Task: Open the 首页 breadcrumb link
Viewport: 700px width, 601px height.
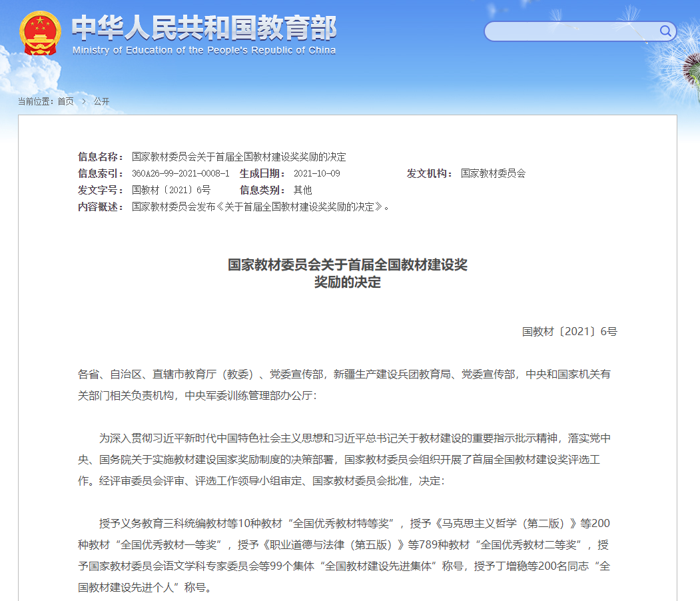Action: [x=65, y=101]
